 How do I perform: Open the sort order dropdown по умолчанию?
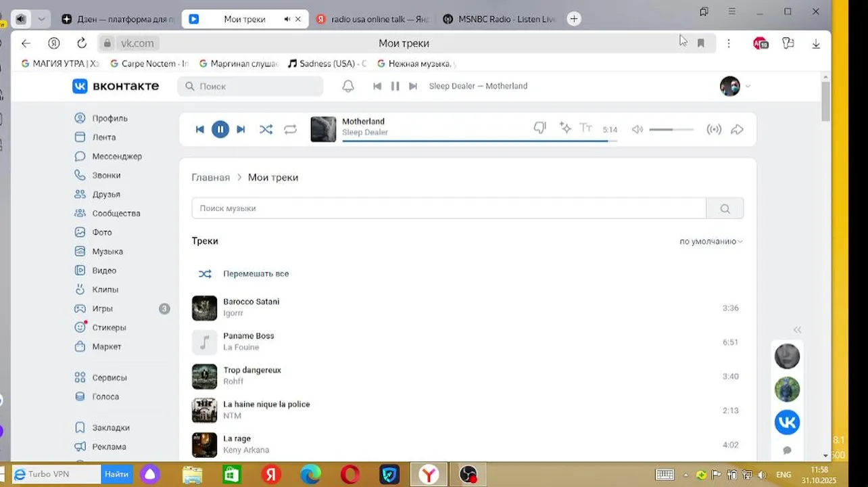click(x=711, y=241)
